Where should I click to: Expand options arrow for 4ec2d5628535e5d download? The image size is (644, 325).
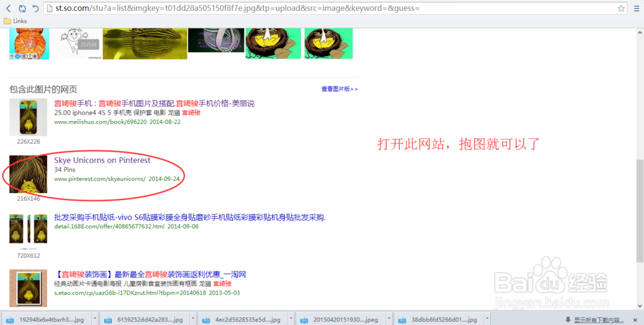(291, 319)
